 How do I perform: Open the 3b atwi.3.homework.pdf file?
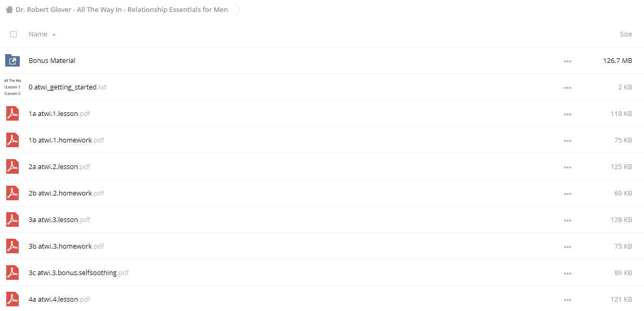pos(66,247)
